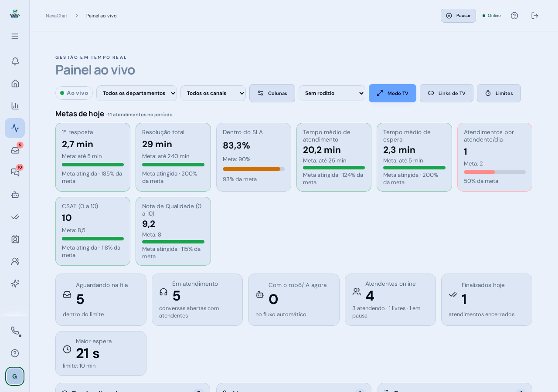Pause using the Pausar button
The height and width of the screenshot is (392, 558).
point(458,16)
